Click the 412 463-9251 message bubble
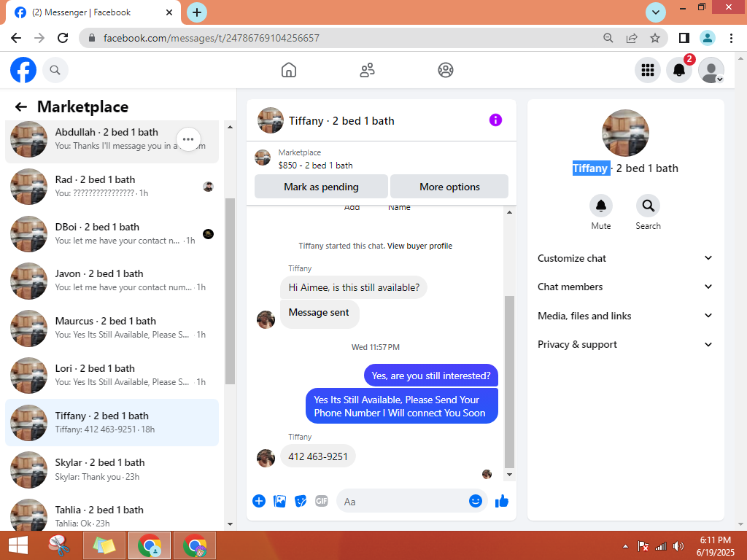The width and height of the screenshot is (747, 560). (x=318, y=456)
